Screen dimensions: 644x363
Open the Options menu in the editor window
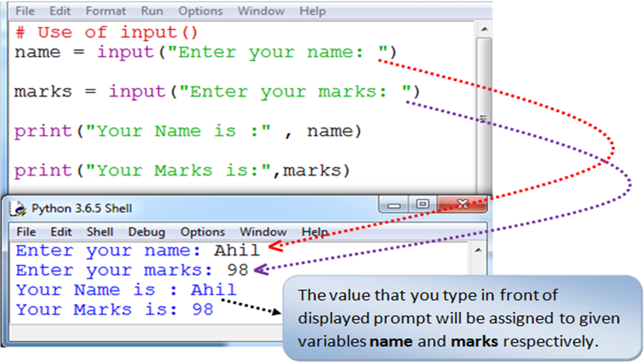pyautogui.click(x=201, y=11)
